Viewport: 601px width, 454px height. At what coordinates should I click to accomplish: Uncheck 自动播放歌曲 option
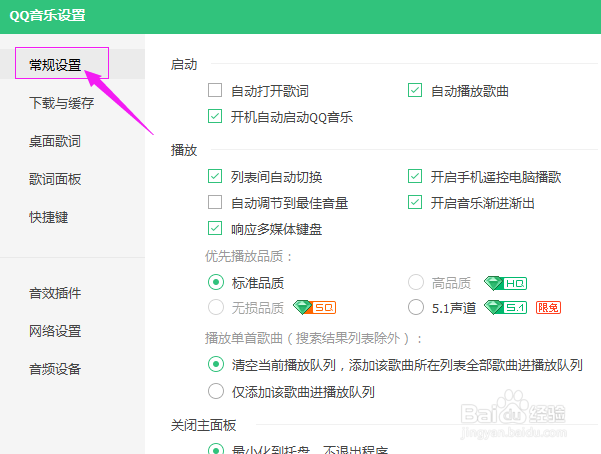(415, 90)
